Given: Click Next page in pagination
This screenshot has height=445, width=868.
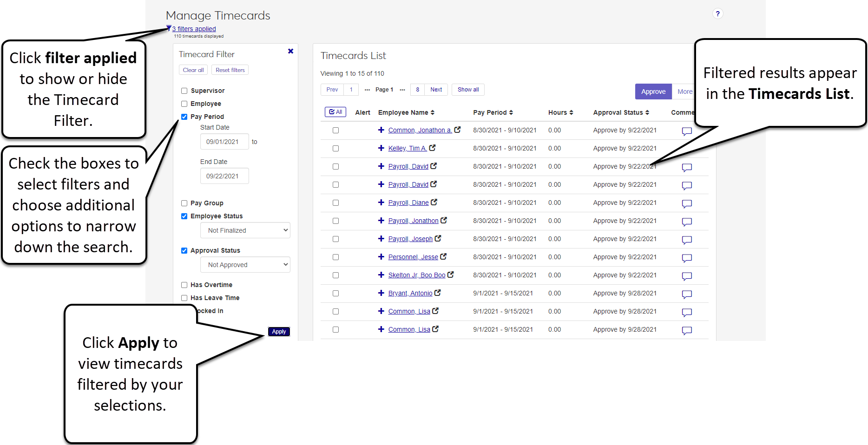Looking at the screenshot, I should pos(436,90).
